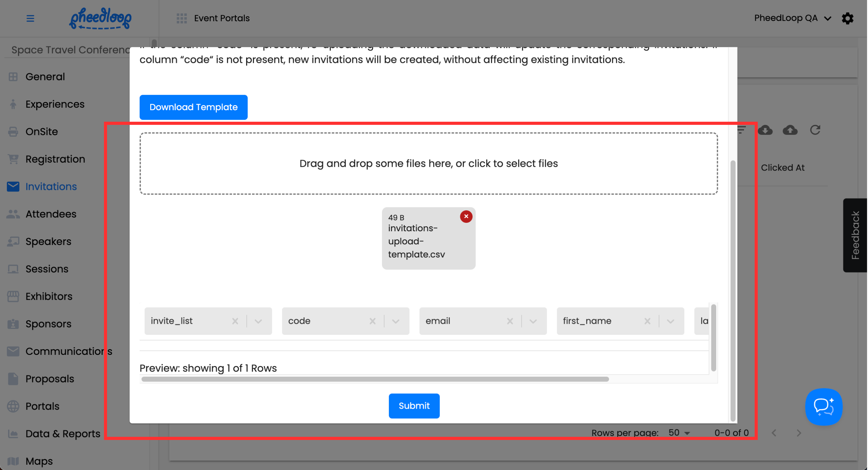Click the hamburger menu icon

30,18
